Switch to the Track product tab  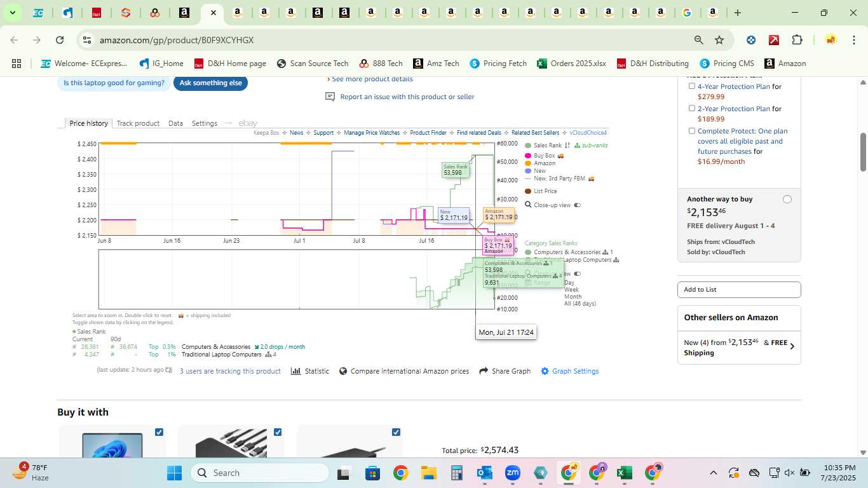click(x=138, y=123)
